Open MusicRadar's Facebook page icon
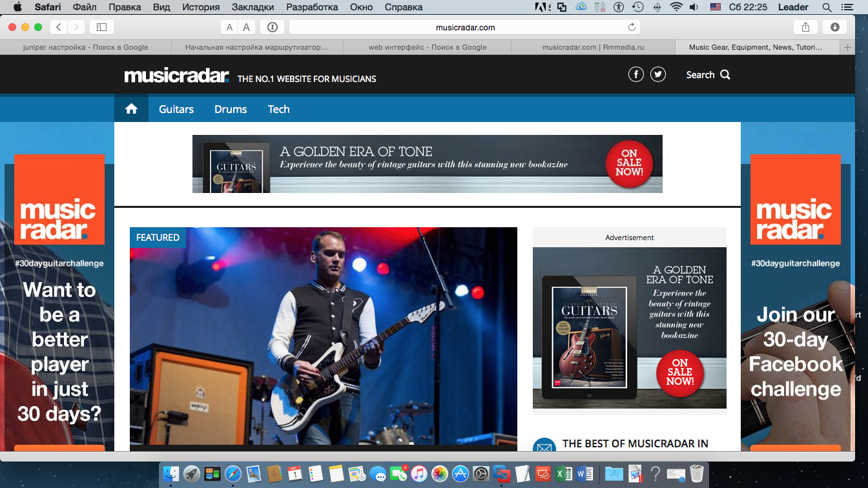 pyautogui.click(x=636, y=74)
